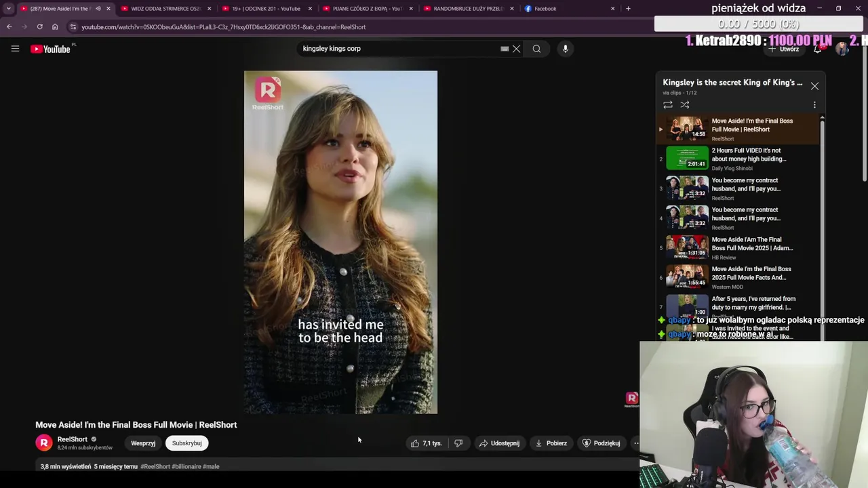
Task: Start voice search with the microphone
Action: pos(565,49)
